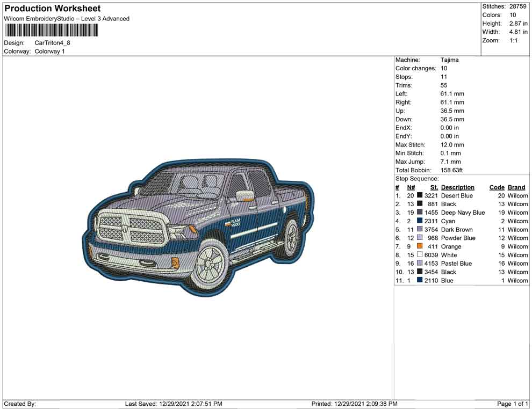
Task: Click the Stops value 11
Action: [x=444, y=77]
